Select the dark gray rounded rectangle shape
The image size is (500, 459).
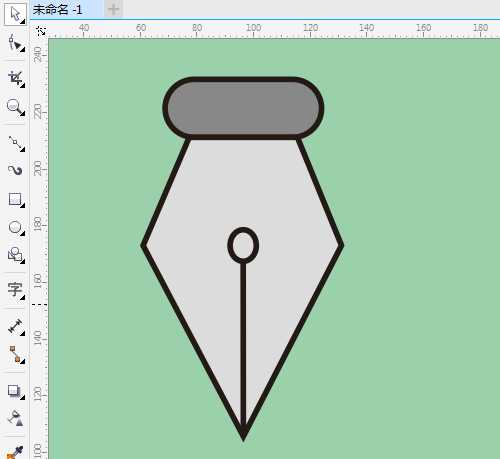[243, 108]
